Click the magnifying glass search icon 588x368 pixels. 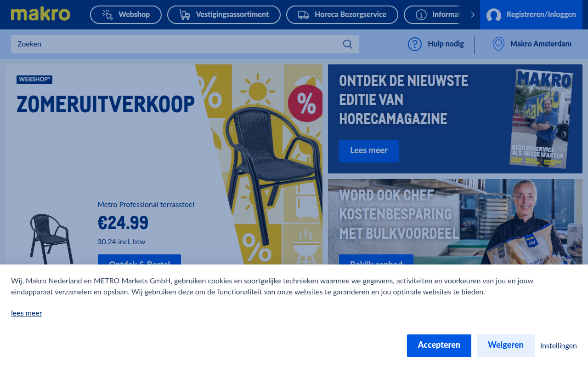point(348,44)
